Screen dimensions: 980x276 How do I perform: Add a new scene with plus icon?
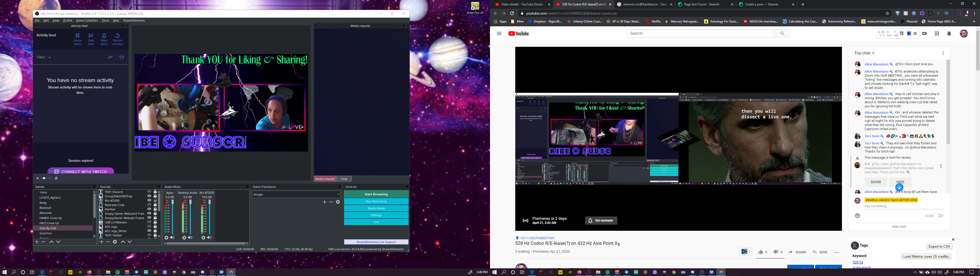[37, 242]
